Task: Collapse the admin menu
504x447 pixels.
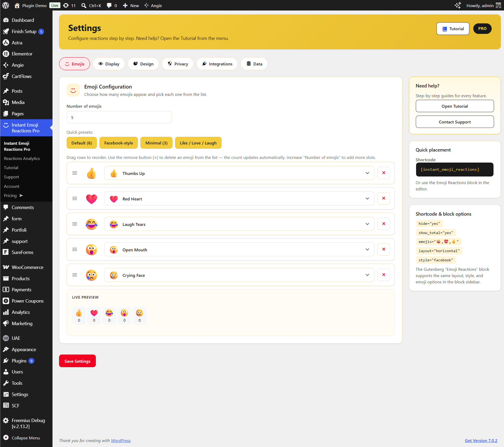Action: coord(26,438)
